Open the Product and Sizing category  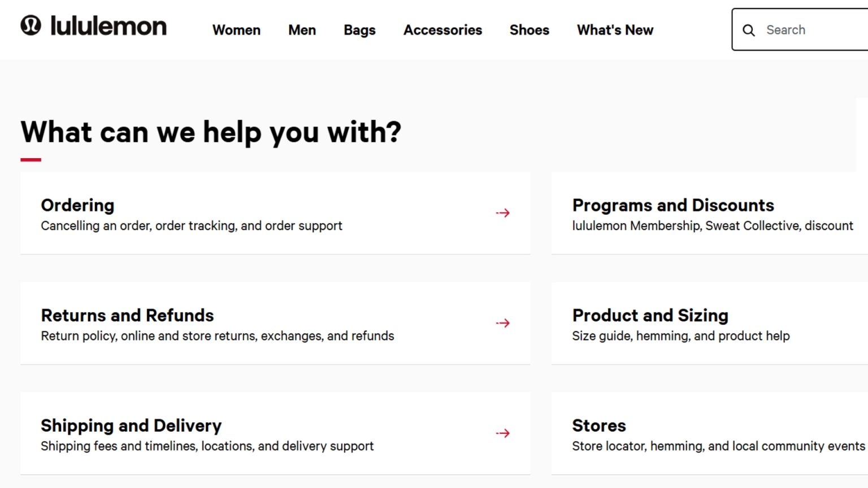pos(650,315)
